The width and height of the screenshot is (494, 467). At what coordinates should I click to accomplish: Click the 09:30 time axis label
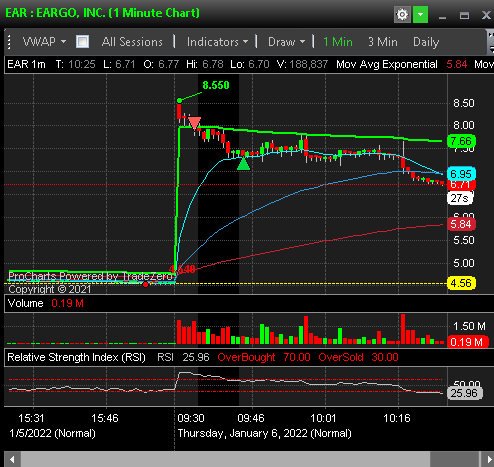click(191, 418)
